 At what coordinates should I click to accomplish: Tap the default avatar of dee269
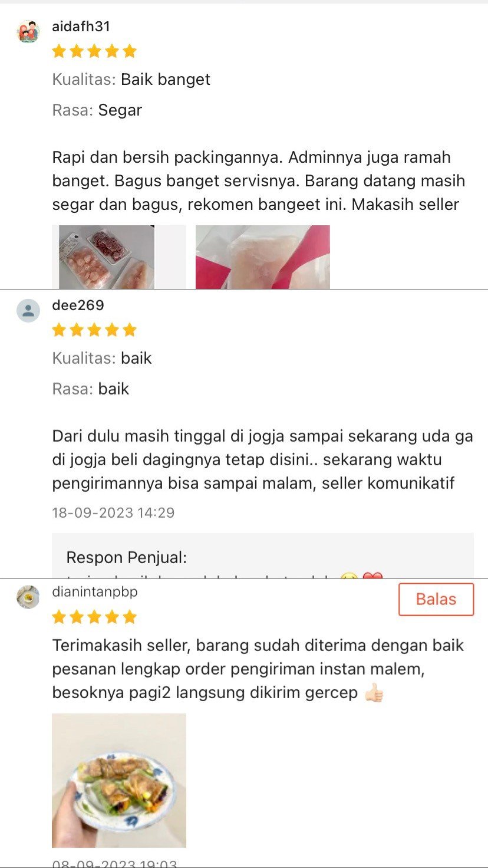pyautogui.click(x=28, y=310)
